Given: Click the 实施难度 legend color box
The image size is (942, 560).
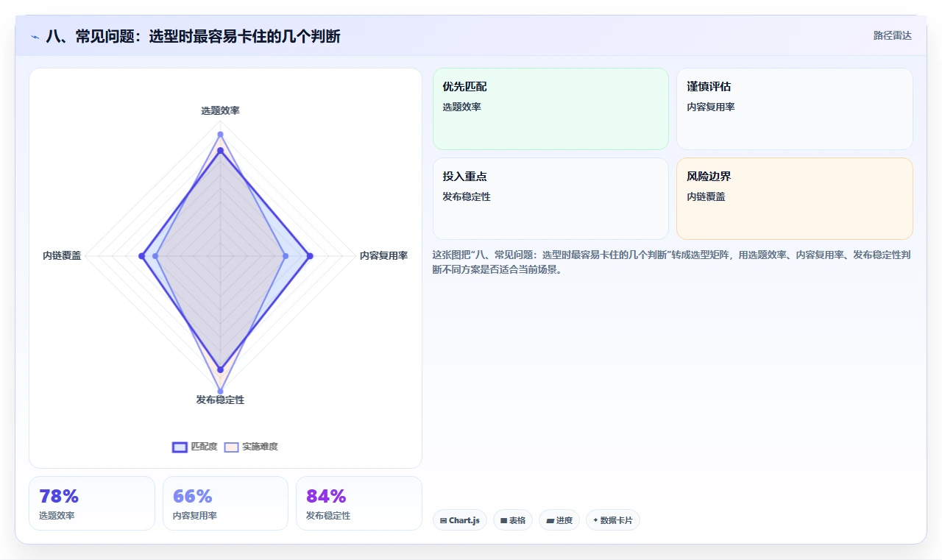Looking at the screenshot, I should pyautogui.click(x=231, y=447).
